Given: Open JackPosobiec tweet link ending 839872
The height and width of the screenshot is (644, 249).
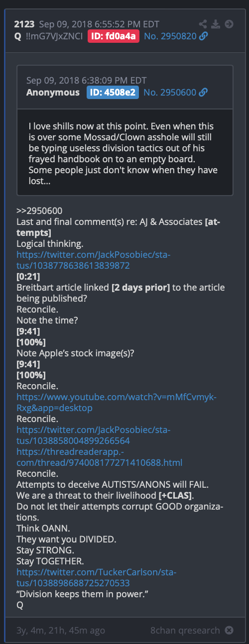Looking at the screenshot, I should coord(94,260).
